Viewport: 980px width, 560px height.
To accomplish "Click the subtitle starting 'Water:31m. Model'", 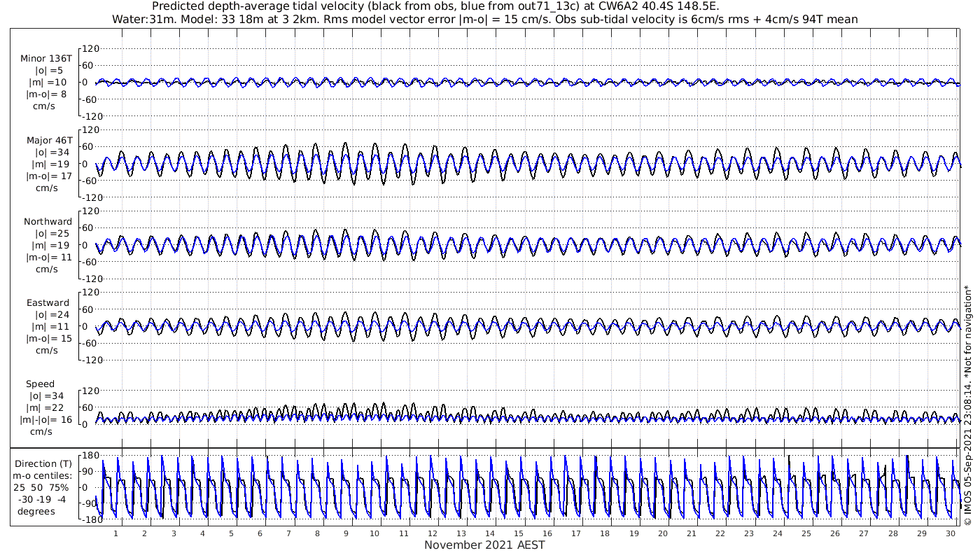I will point(484,19).
